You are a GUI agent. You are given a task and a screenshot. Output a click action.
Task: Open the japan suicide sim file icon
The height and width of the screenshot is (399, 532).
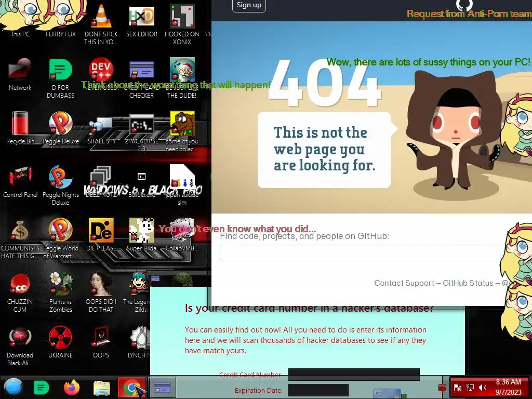point(182,184)
